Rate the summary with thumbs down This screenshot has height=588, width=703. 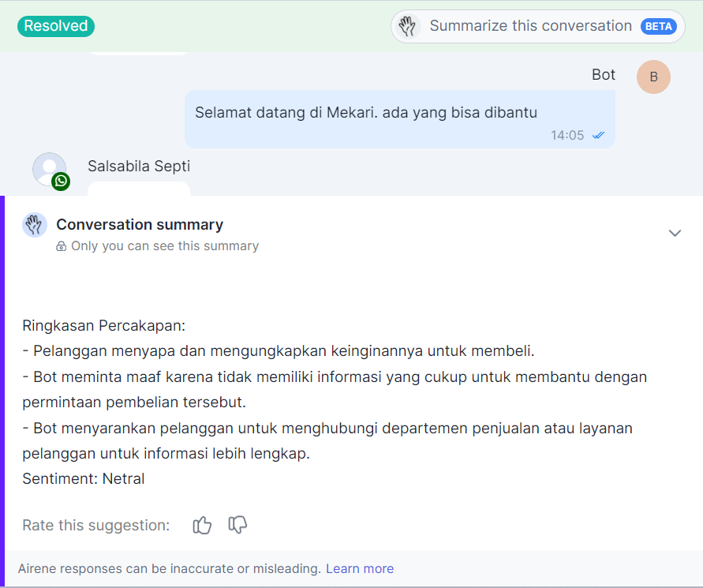pos(237,525)
